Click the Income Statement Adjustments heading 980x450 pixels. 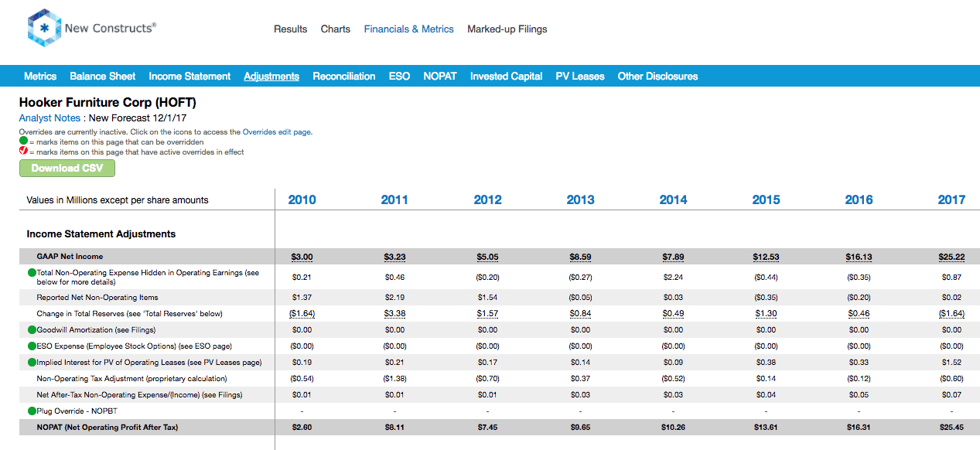(101, 234)
